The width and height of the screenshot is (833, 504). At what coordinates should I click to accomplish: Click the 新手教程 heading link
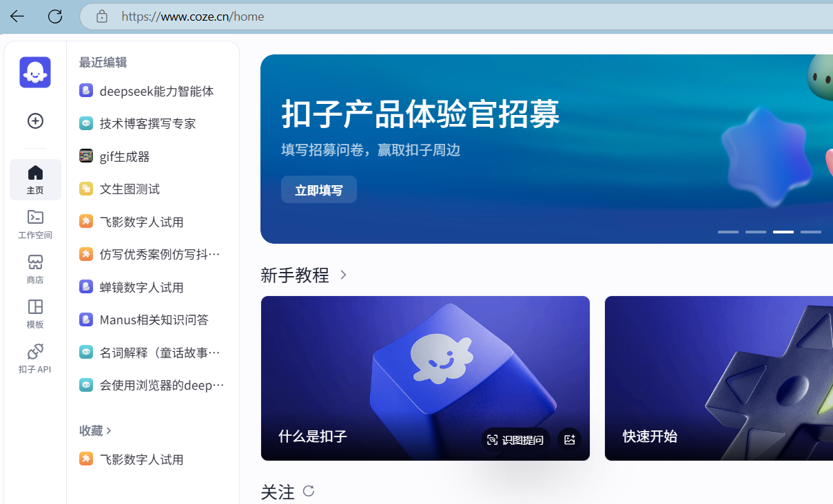(295, 275)
